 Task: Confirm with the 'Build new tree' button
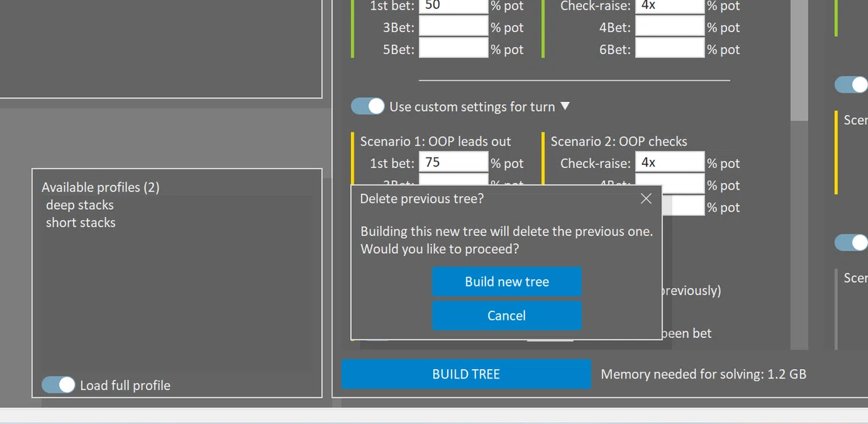(507, 281)
